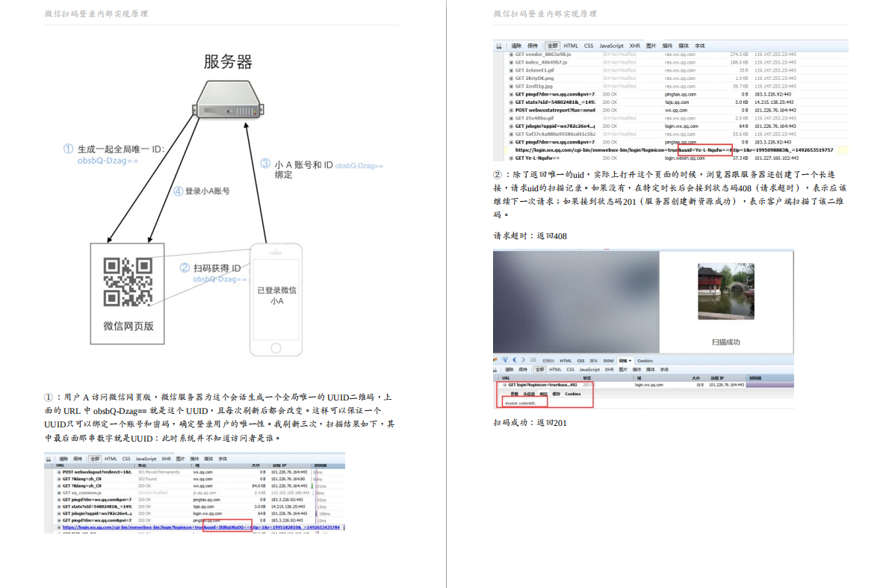Click the 服务器 heading above the server
889x588 pixels.
(228, 61)
